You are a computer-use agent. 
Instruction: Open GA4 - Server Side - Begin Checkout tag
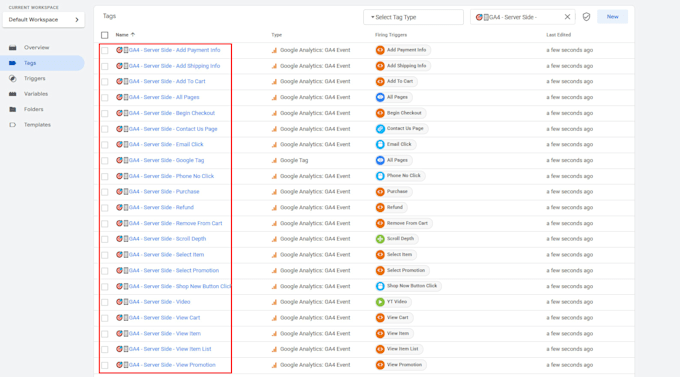[x=171, y=113]
